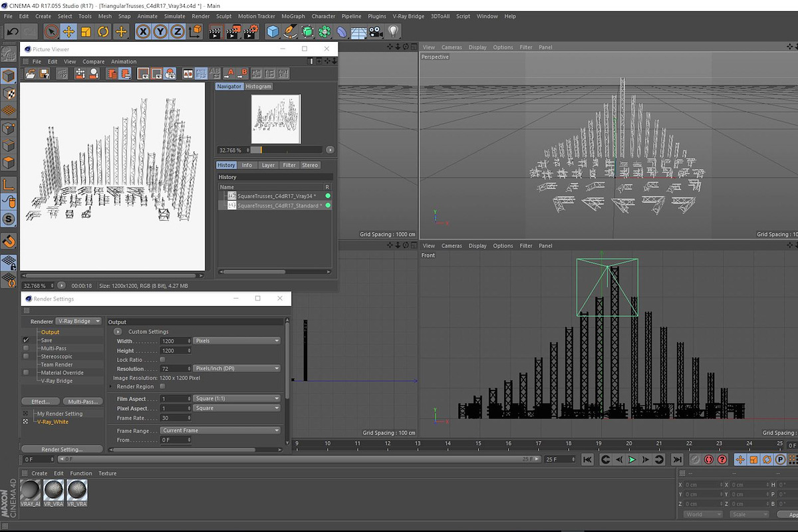
Task: Switch to the Histogram tab
Action: pyautogui.click(x=259, y=86)
